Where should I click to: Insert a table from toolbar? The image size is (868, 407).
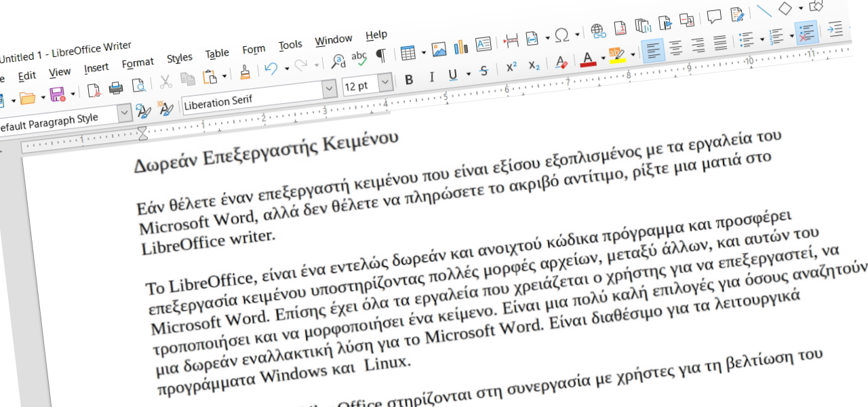click(408, 53)
